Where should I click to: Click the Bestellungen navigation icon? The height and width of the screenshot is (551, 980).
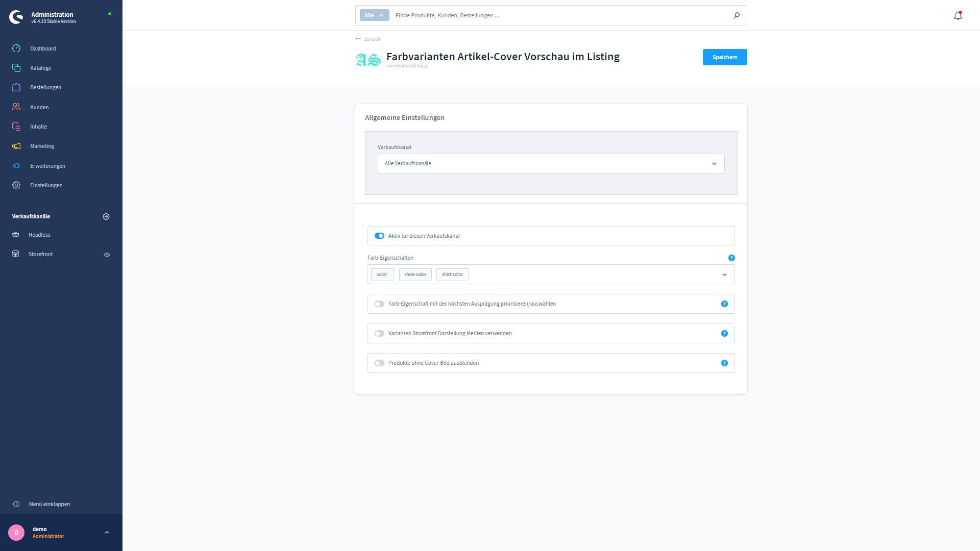point(17,87)
